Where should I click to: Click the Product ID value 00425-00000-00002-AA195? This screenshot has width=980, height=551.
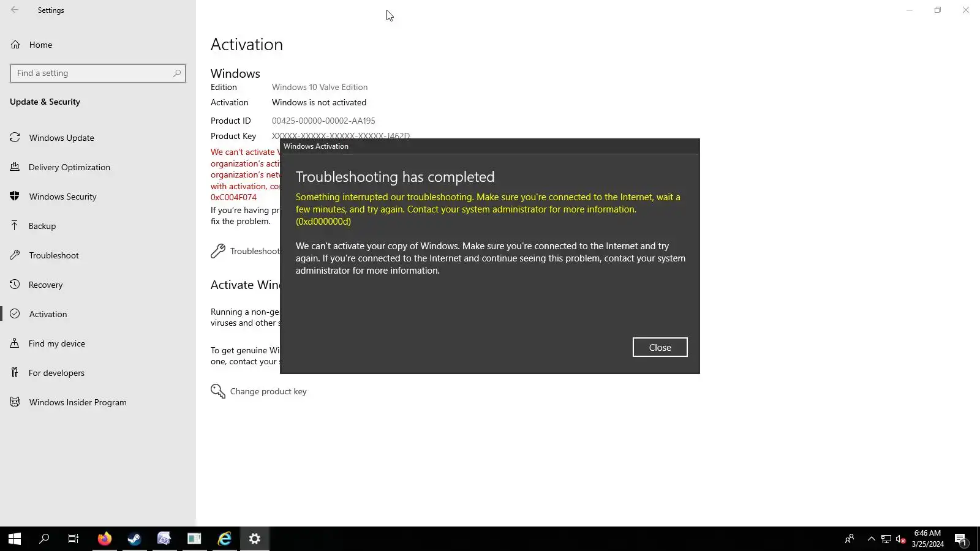323,121
